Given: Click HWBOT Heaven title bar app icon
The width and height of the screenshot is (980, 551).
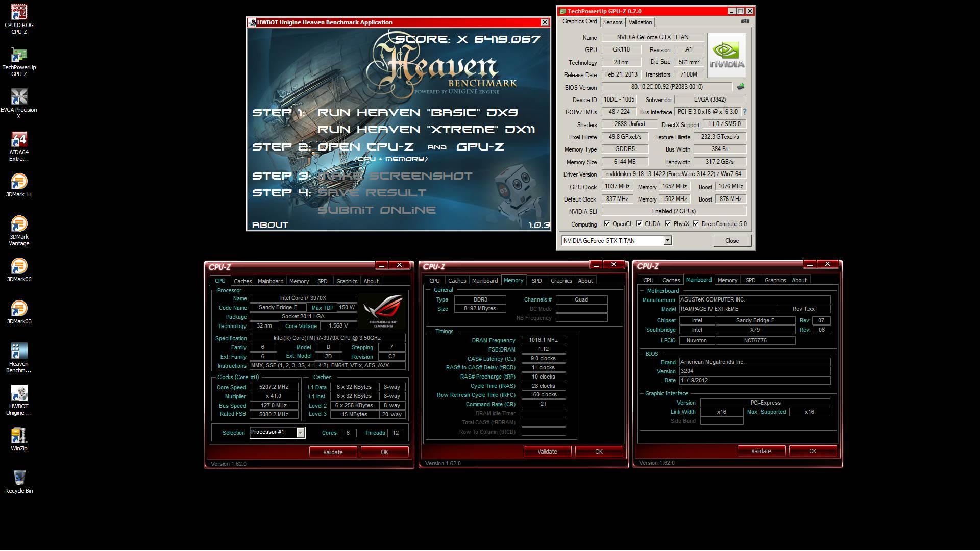Looking at the screenshot, I should (x=252, y=22).
